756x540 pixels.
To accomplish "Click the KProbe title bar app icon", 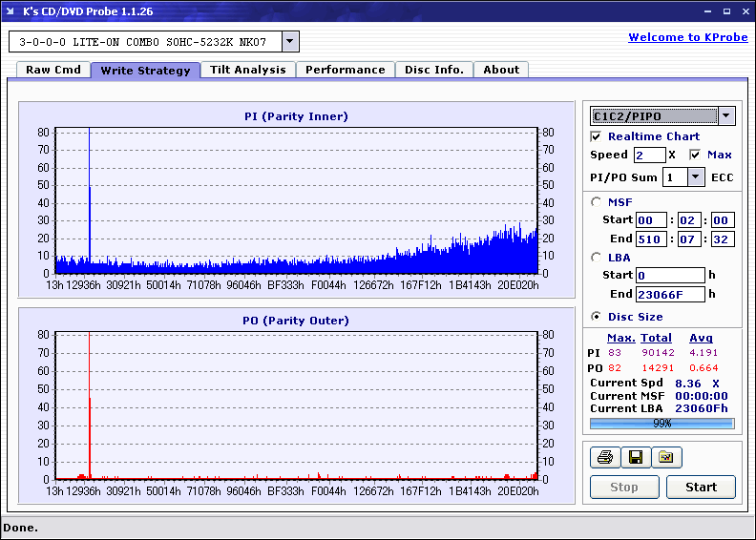I will tap(11, 11).
